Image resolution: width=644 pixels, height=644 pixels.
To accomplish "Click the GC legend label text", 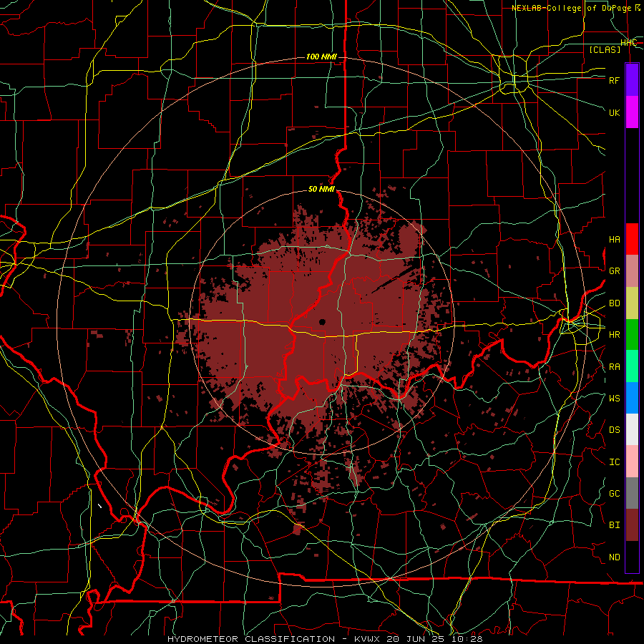I will pyautogui.click(x=614, y=494).
